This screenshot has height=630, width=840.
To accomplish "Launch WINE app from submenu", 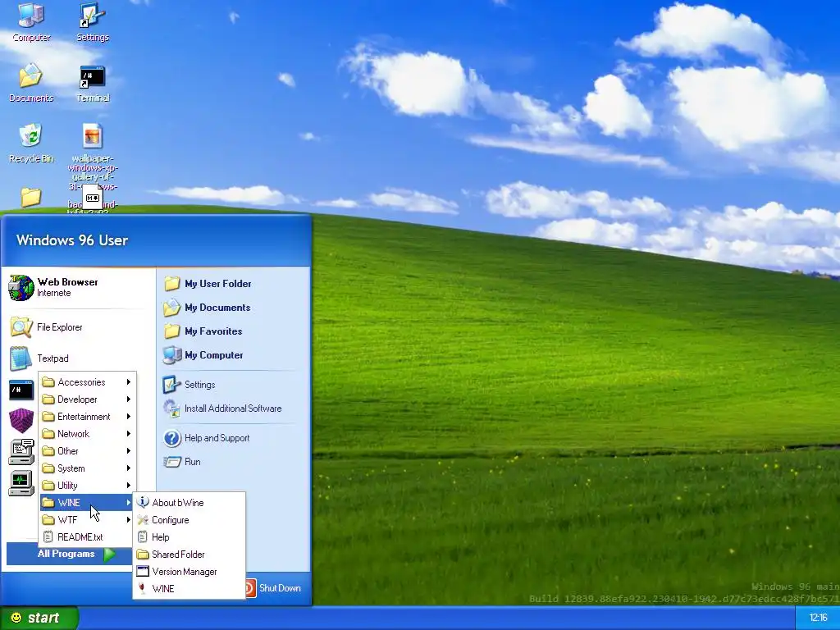I will point(189,589).
